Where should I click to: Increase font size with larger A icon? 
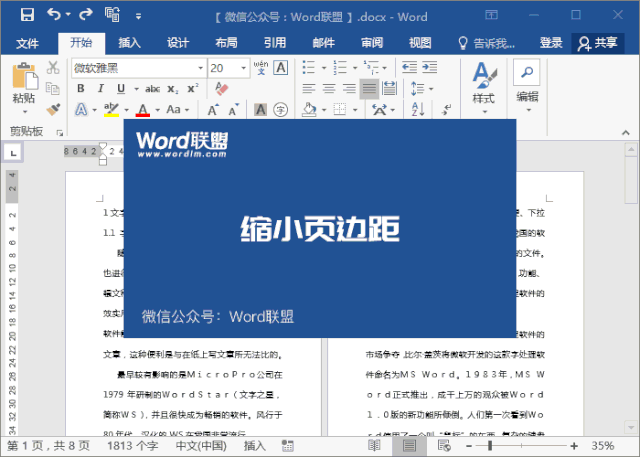213,110
